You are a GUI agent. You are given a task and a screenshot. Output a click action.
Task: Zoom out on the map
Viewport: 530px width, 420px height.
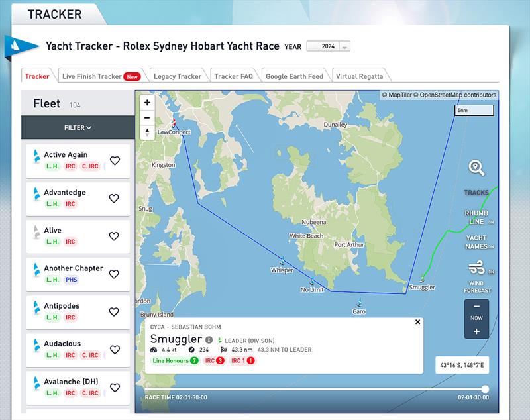[147, 117]
